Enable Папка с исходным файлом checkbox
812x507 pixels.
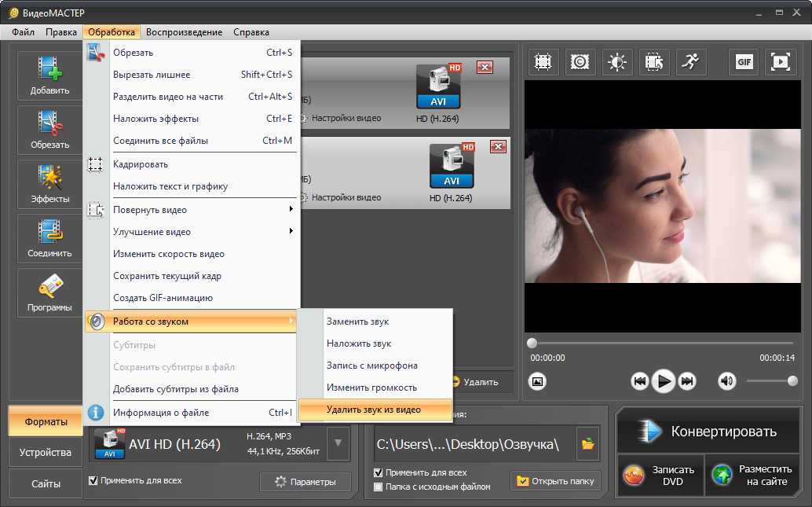(378, 487)
